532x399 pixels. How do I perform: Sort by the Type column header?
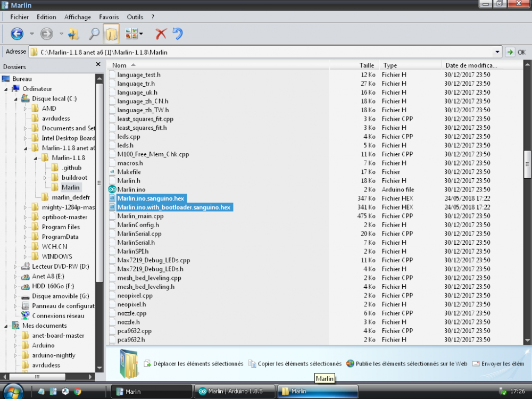(410, 65)
